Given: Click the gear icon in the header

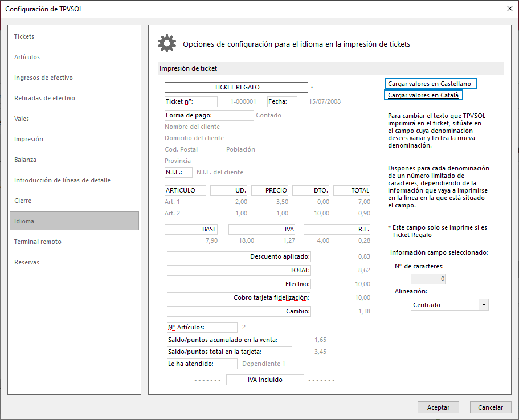Looking at the screenshot, I should point(167,43).
